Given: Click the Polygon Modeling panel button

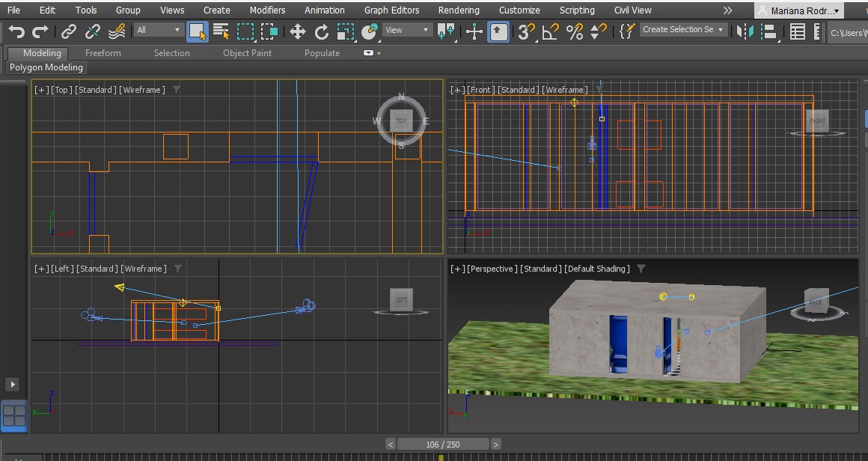Looking at the screenshot, I should [x=46, y=67].
